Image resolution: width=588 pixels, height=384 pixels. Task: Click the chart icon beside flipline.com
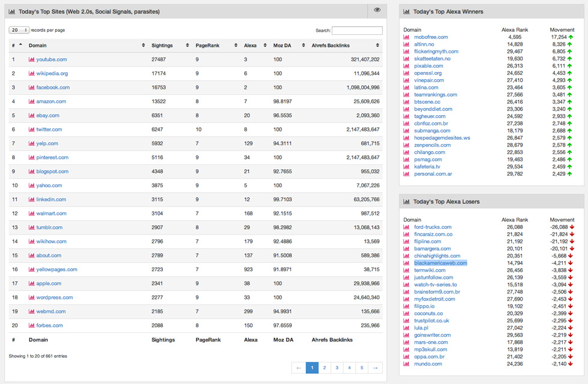[x=406, y=241]
